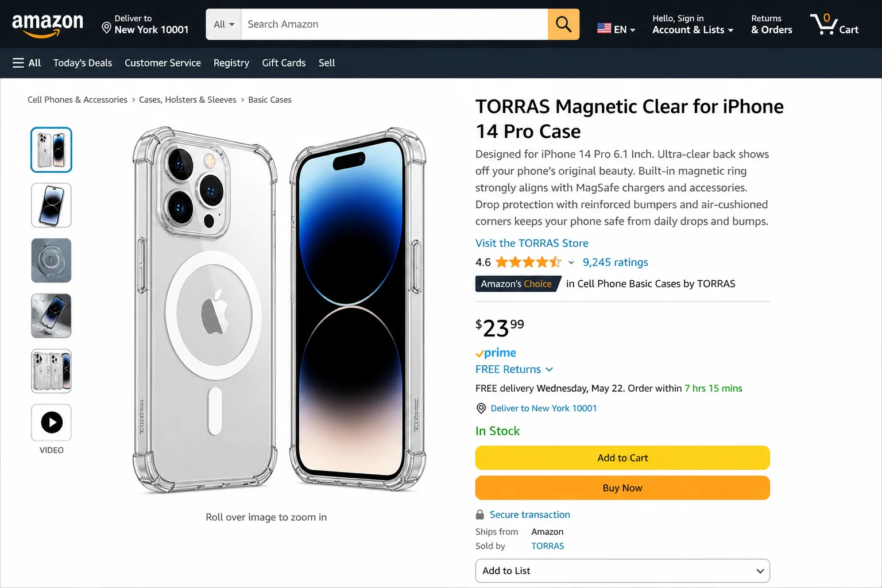
Task: Click the US flag language icon
Action: (x=604, y=28)
